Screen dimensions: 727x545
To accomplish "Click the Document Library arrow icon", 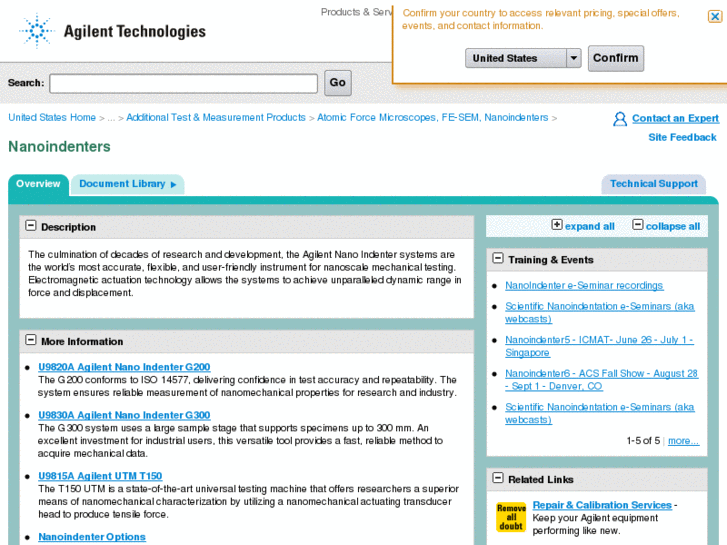I will pos(173,185).
